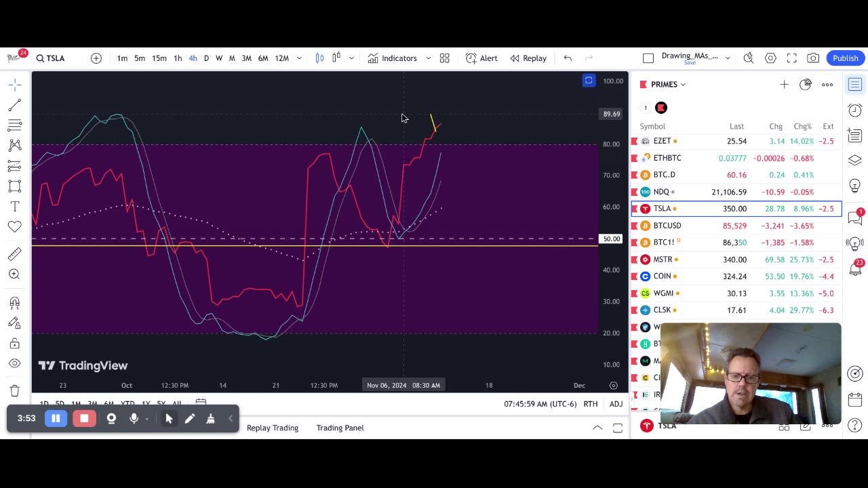Toggle stay-in-drawing-mode pencil lock
This screenshot has width=868, height=488.
click(x=15, y=323)
